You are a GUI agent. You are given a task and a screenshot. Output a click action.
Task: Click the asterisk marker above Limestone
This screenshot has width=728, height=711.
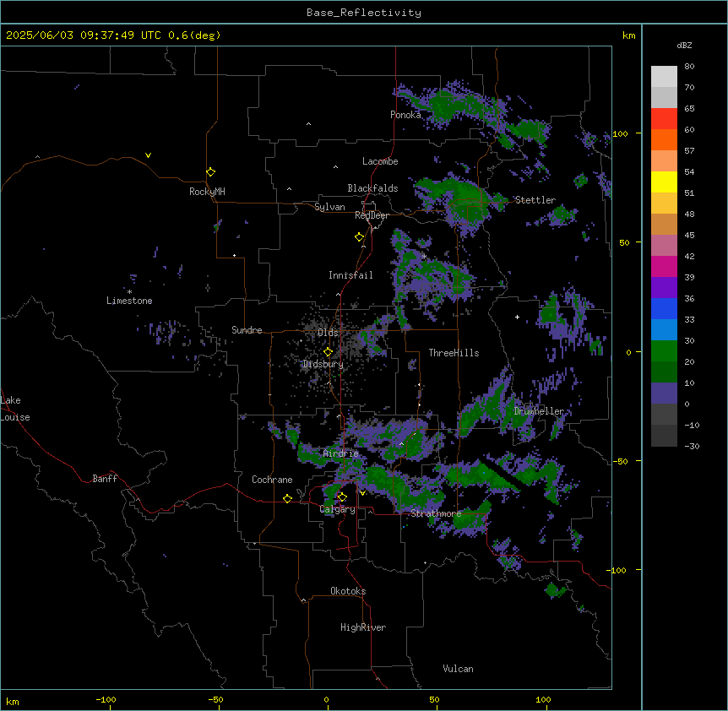click(x=129, y=292)
